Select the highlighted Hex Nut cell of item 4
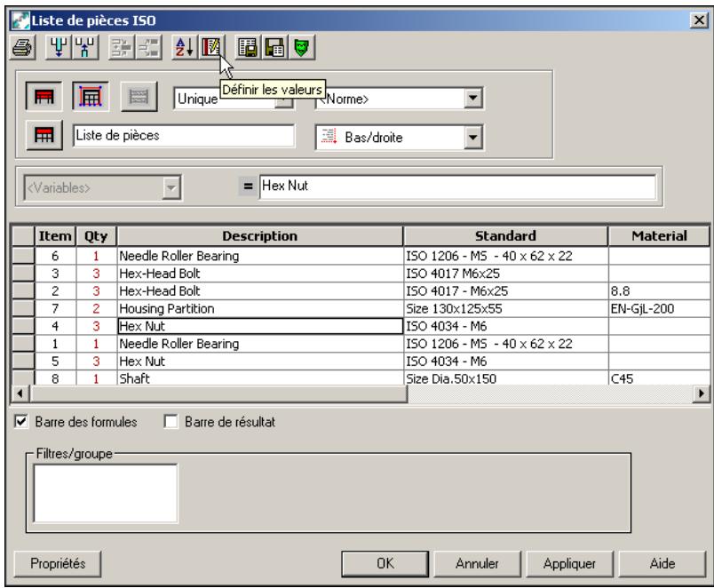The width and height of the screenshot is (714, 588). point(260,326)
